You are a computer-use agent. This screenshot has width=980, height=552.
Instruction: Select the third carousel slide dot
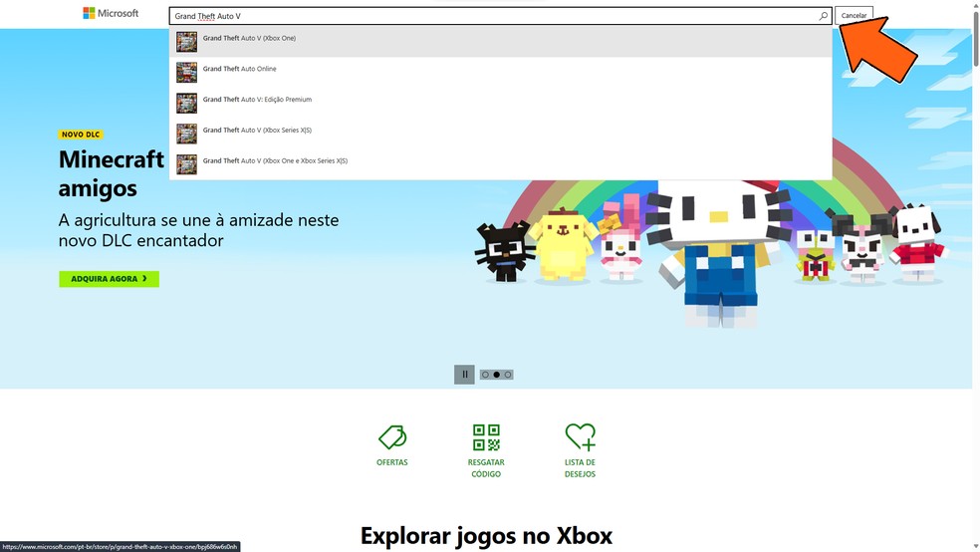[508, 375]
